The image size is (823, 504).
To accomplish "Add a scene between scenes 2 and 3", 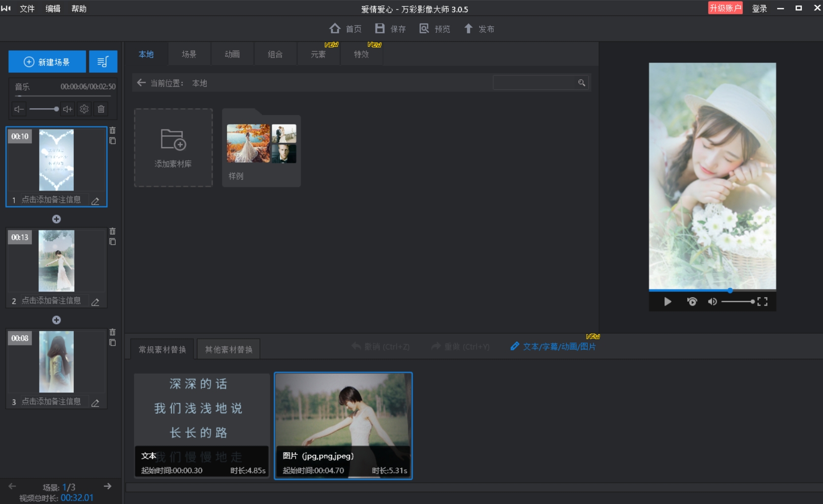I will point(57,320).
